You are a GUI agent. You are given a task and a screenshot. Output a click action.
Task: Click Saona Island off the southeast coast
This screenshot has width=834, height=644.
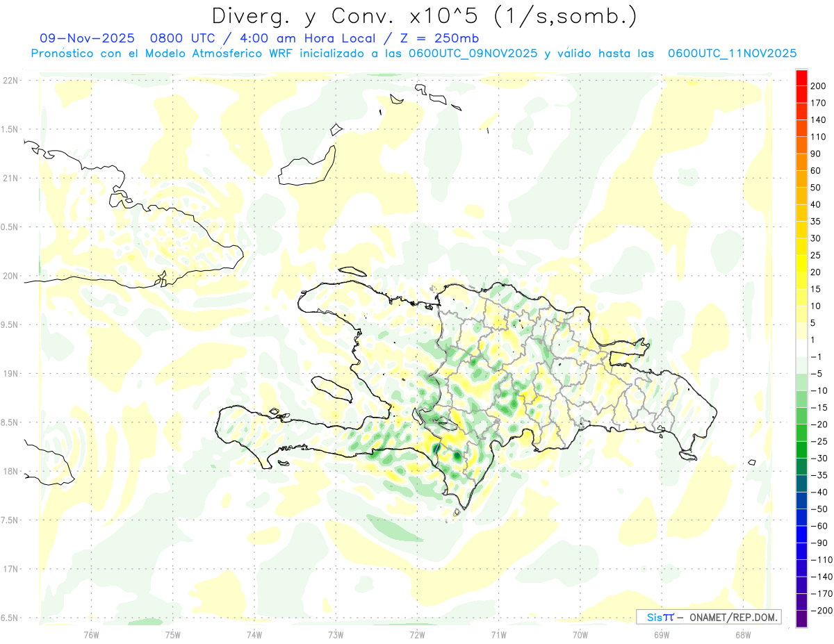(x=688, y=456)
